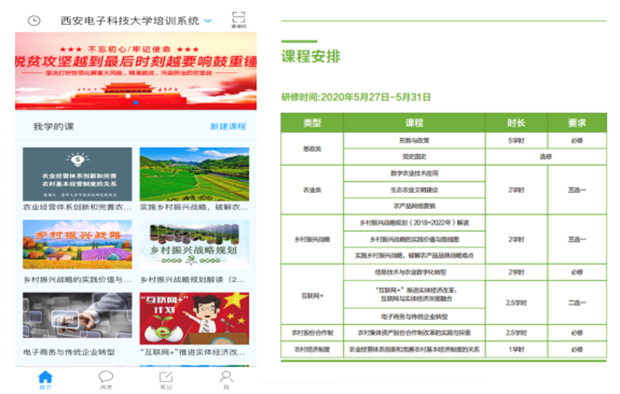Select the 乡村振兴战略的实践价值与路线图 cell
The height and width of the screenshot is (394, 620).
[414, 239]
